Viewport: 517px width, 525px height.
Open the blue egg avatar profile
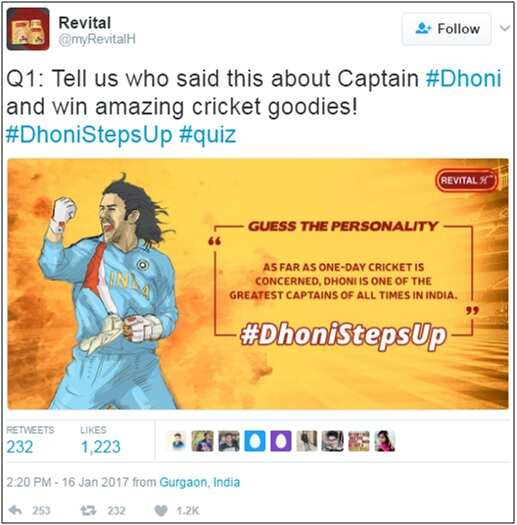tap(255, 441)
